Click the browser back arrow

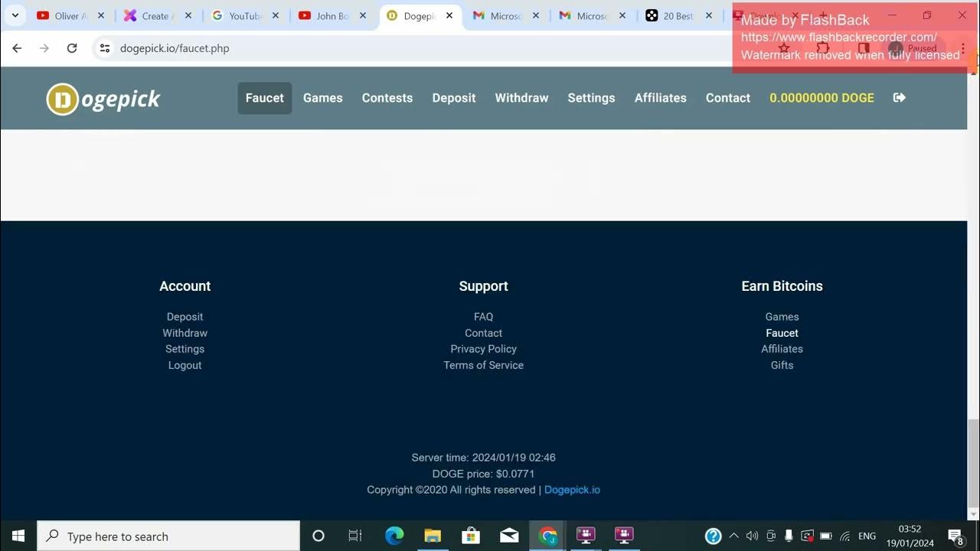tap(17, 48)
